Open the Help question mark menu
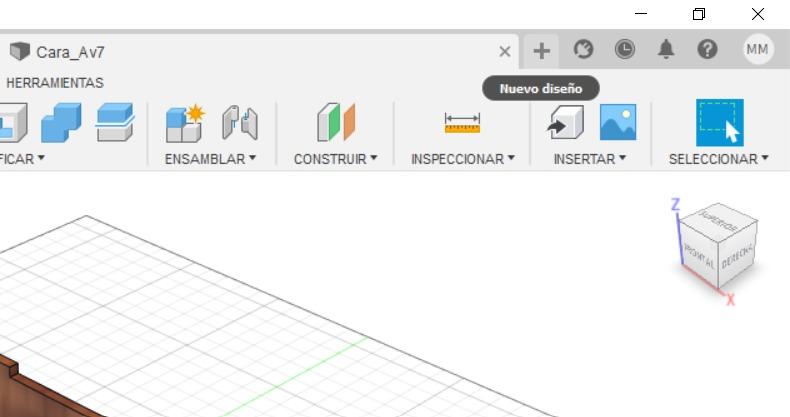The height and width of the screenshot is (417, 790). 707,49
